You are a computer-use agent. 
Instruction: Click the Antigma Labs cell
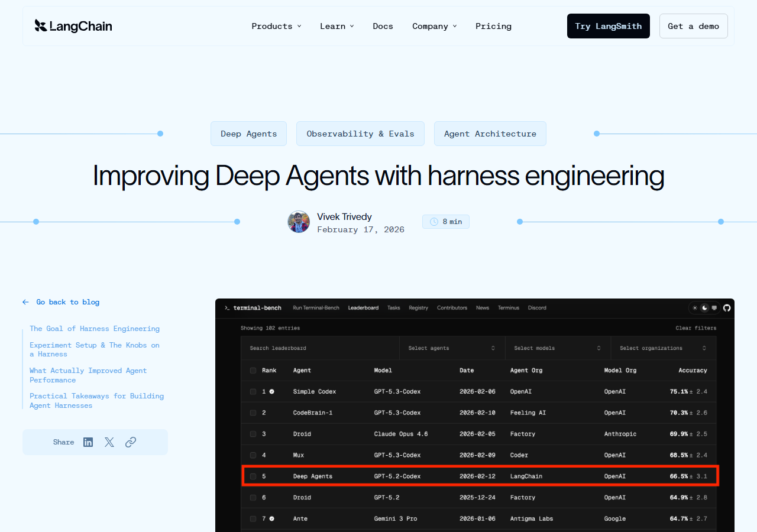coord(532,518)
